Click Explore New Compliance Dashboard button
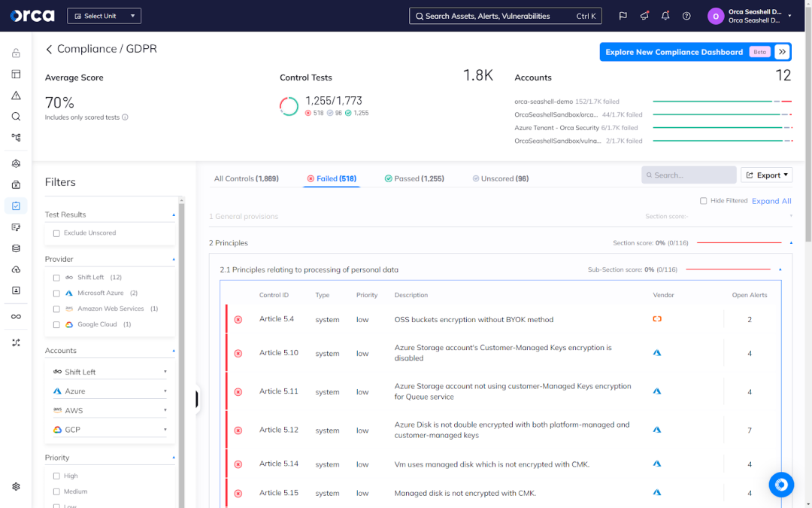The image size is (812, 508). pos(695,52)
